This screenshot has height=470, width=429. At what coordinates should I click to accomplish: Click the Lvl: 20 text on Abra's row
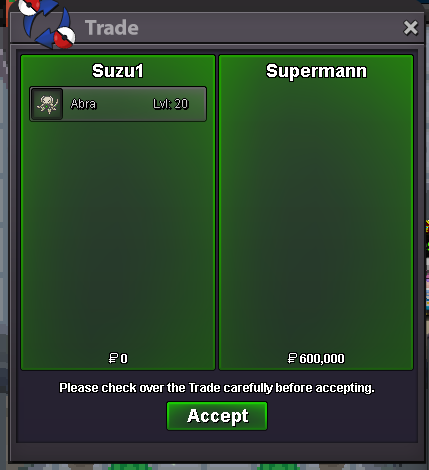(171, 104)
